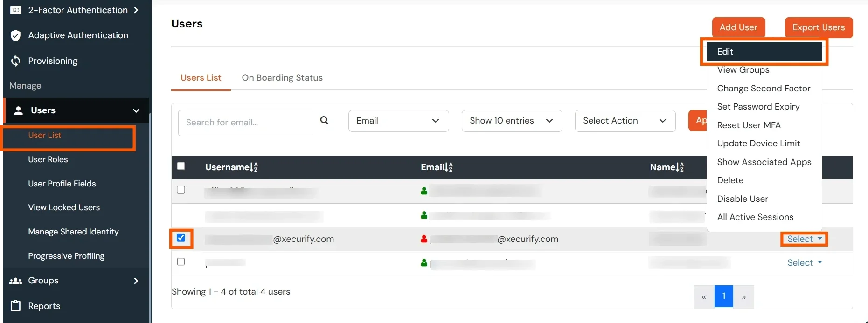Click the Provisioning sync icon

pos(15,61)
